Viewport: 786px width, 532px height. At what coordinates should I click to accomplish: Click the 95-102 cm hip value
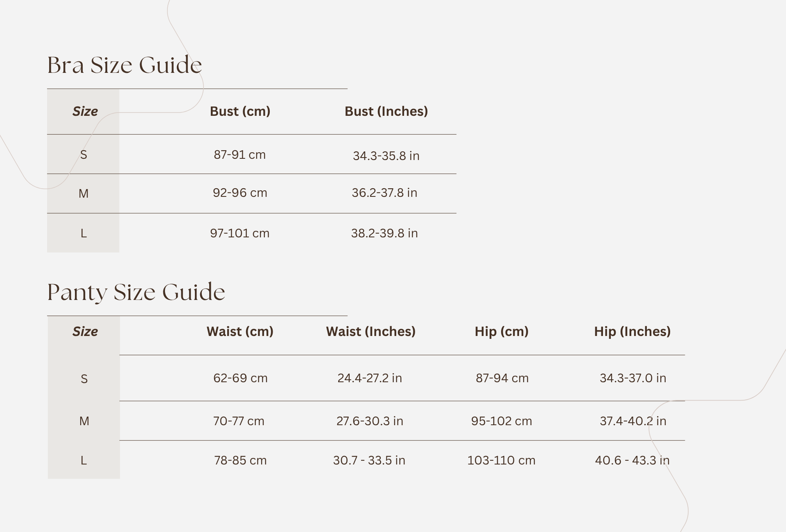pos(501,421)
